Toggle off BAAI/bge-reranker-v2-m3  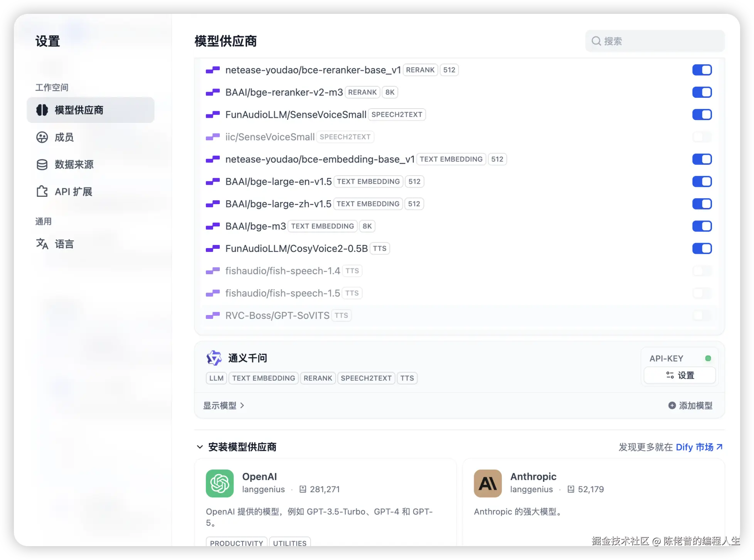[702, 92]
